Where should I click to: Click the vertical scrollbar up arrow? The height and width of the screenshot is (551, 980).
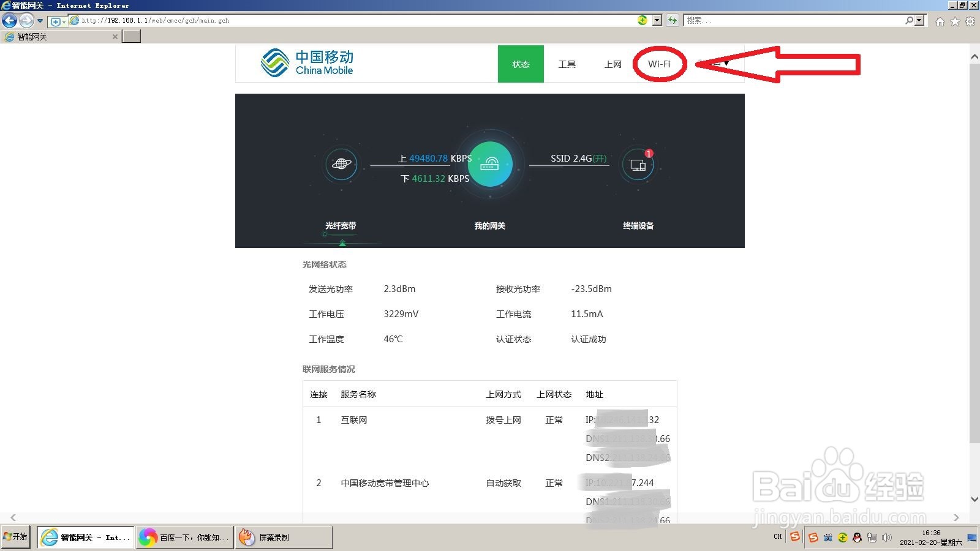pos(974,56)
